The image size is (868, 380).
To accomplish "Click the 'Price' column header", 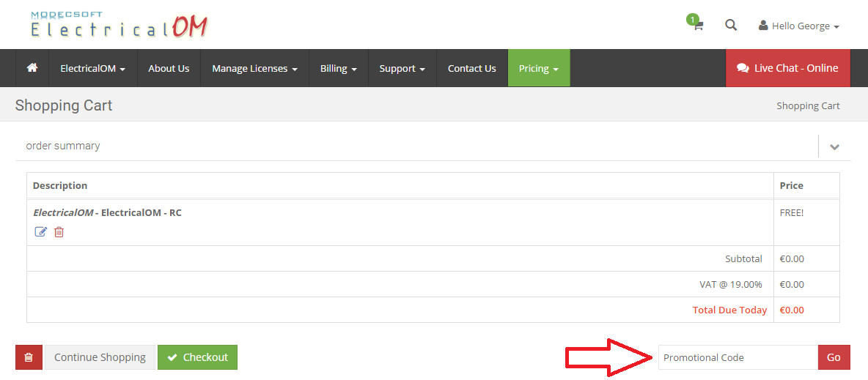I will tap(791, 185).
